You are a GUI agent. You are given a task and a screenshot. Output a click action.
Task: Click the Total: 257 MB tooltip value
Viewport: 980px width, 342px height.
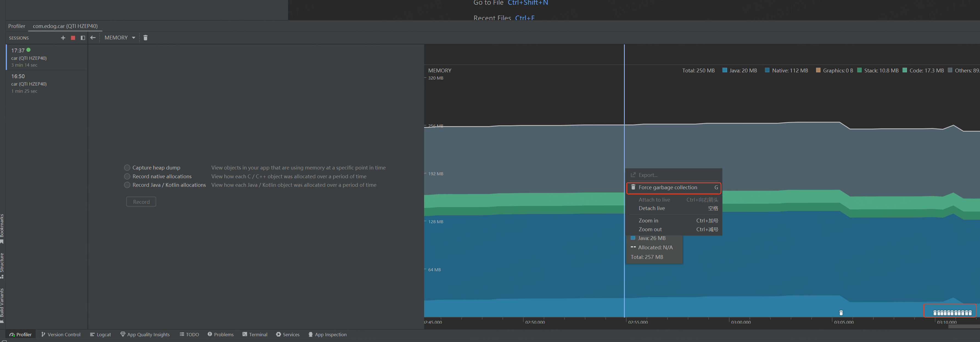(647, 257)
